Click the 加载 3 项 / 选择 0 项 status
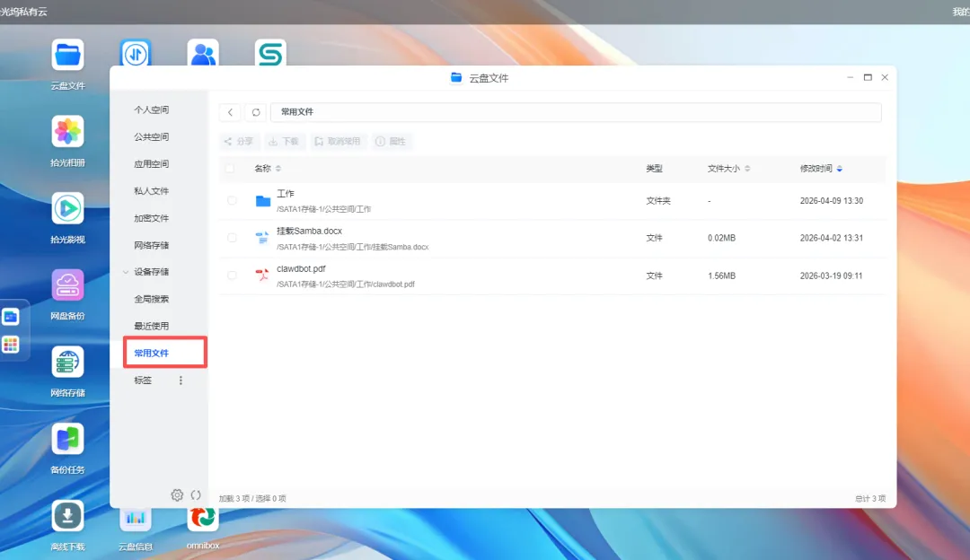 point(252,498)
